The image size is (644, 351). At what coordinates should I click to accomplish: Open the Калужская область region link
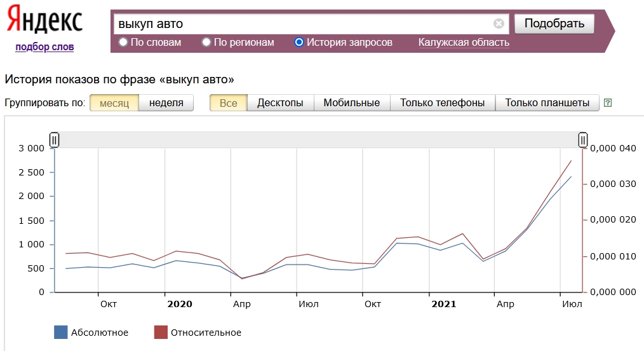464,43
